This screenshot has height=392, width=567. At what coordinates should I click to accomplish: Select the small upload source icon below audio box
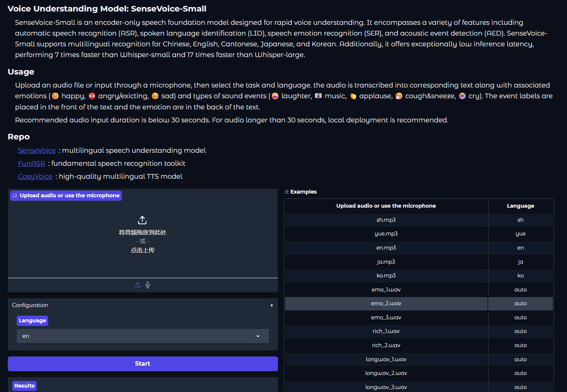pos(138,285)
